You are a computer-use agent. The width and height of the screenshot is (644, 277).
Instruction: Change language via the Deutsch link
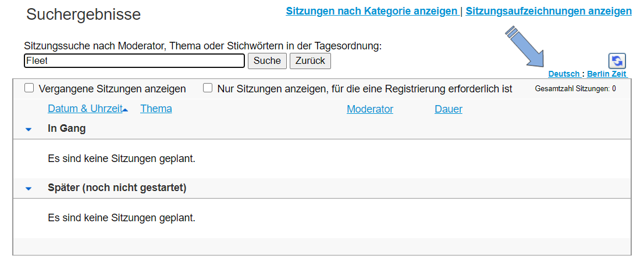click(x=564, y=74)
